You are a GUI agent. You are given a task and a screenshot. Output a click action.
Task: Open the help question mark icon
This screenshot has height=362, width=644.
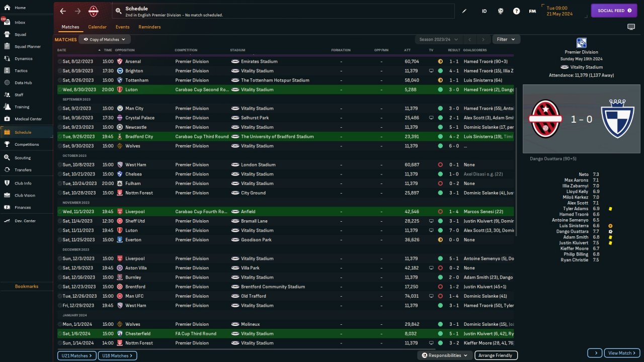[516, 11]
